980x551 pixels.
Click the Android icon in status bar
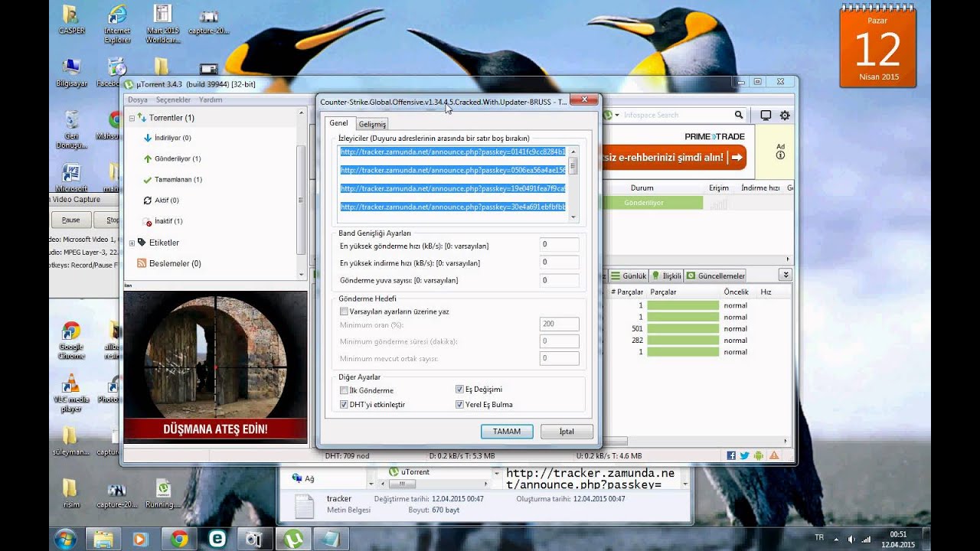(758, 455)
